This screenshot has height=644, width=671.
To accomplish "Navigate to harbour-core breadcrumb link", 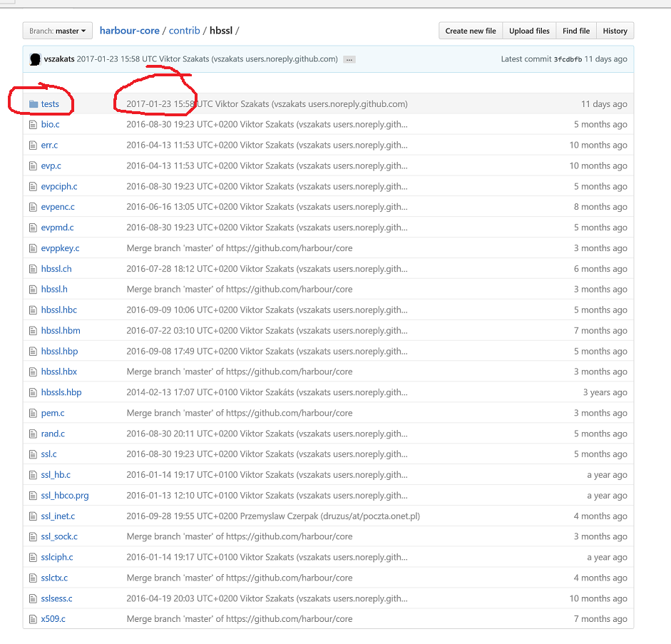I will 129,31.
